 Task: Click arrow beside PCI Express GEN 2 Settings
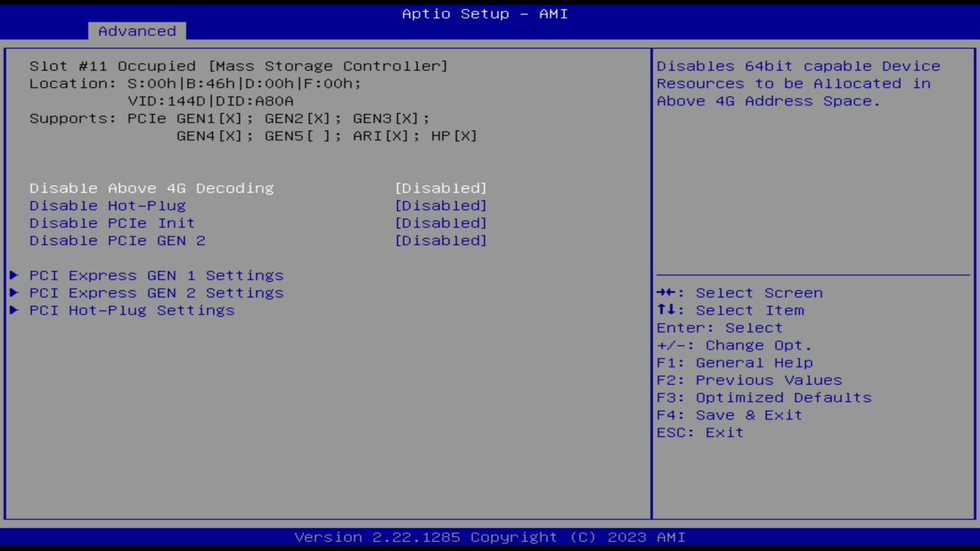(x=14, y=293)
